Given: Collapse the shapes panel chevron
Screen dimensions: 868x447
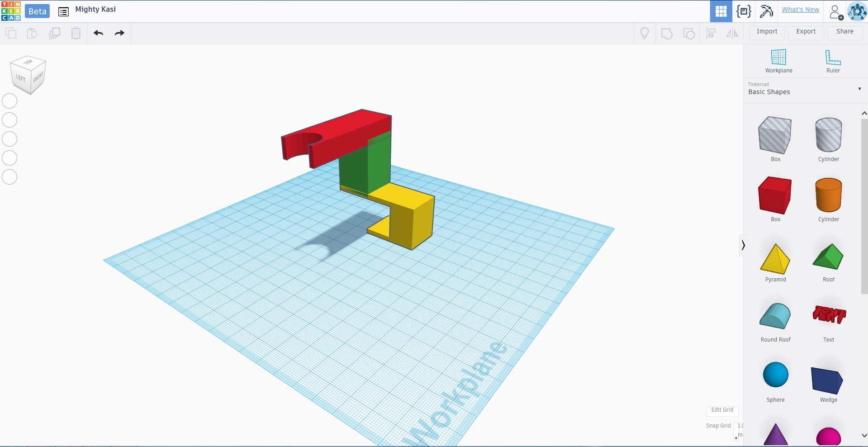Looking at the screenshot, I should [x=743, y=245].
